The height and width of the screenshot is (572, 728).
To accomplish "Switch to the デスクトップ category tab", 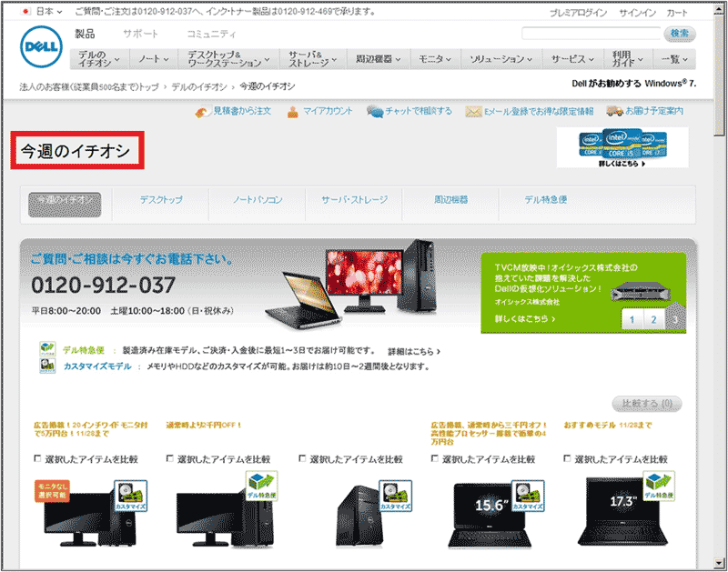I will pyautogui.click(x=161, y=200).
